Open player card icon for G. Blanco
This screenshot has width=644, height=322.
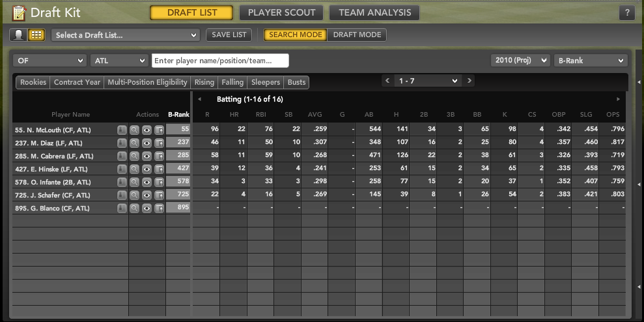[122, 208]
